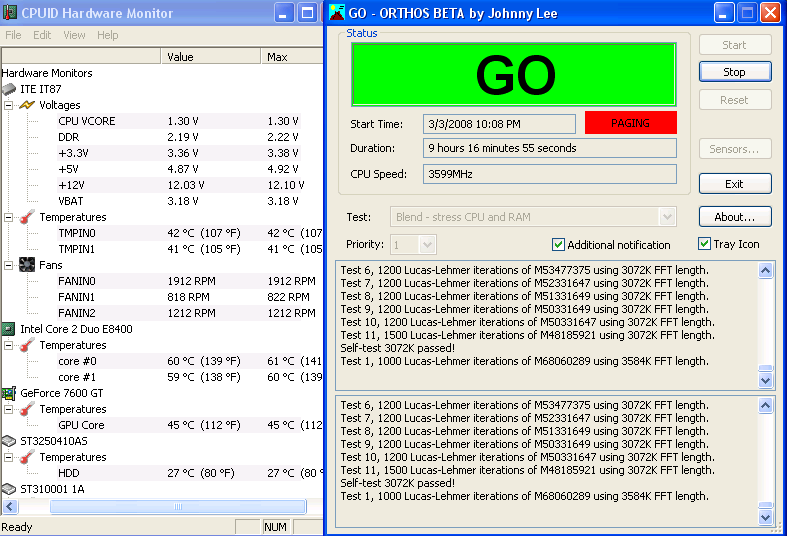Click upper log scroll down arrow

765,380
